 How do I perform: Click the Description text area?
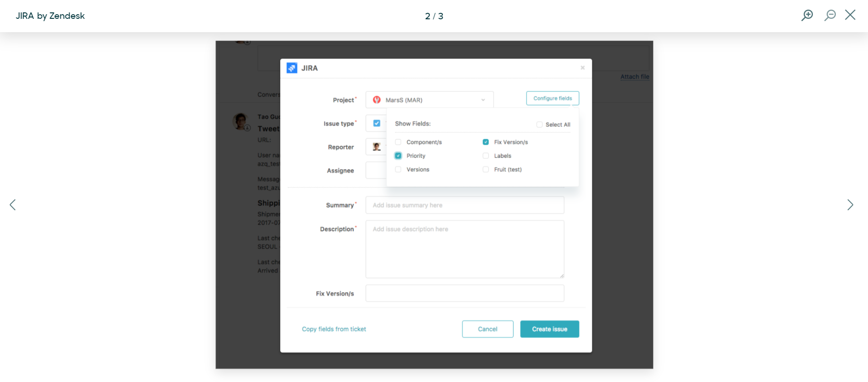[x=465, y=249]
